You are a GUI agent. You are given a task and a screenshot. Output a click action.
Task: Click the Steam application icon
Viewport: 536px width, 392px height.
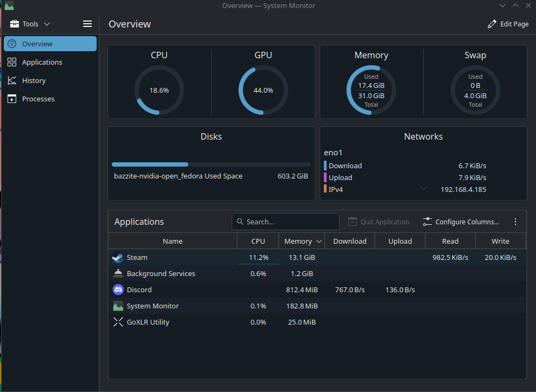tap(118, 258)
